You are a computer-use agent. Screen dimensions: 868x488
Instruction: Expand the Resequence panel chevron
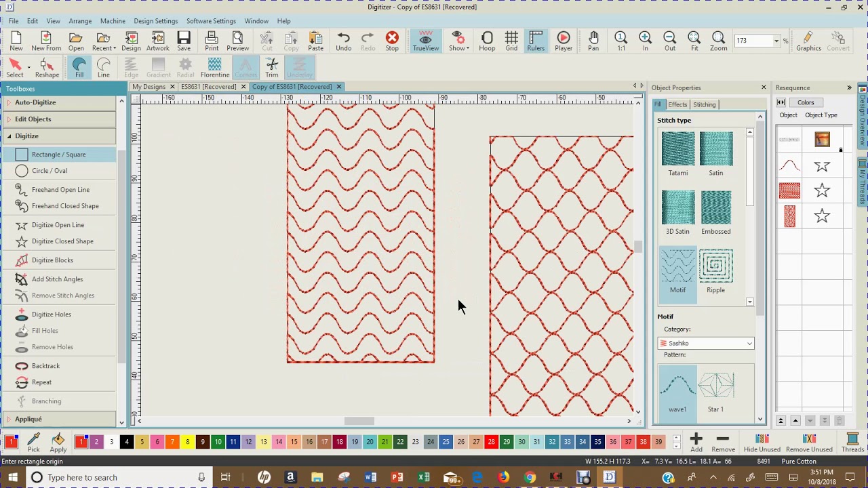click(849, 87)
